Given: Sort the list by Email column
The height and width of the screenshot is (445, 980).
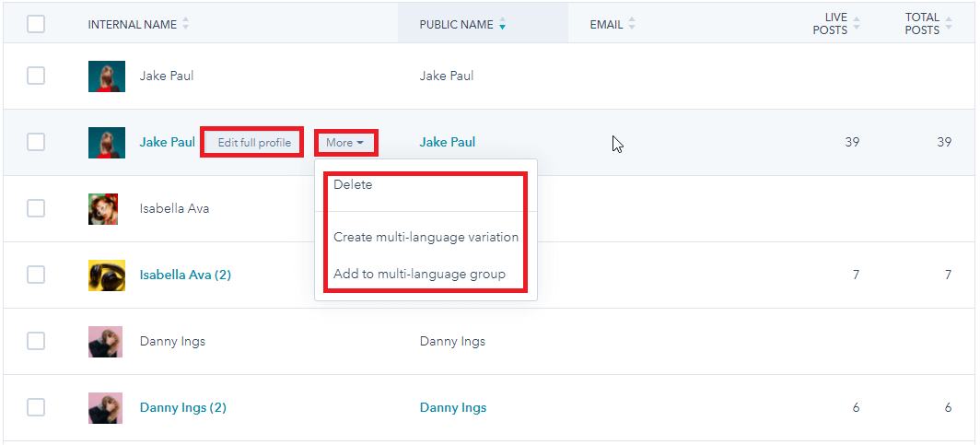Looking at the screenshot, I should (632, 25).
